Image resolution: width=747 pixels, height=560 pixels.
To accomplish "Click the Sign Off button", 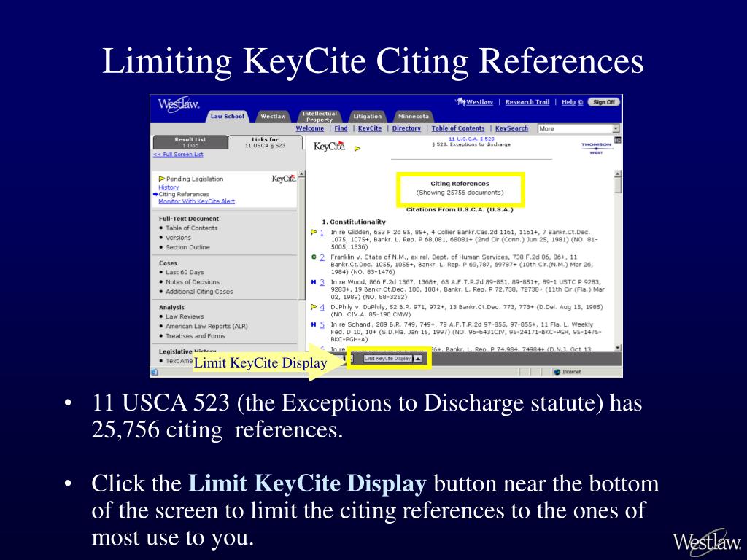I will coord(603,102).
